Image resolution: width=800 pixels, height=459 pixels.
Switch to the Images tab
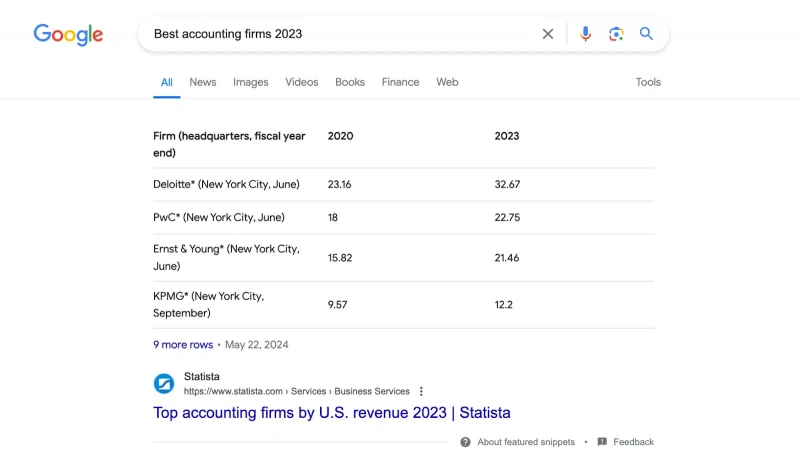[x=251, y=82]
